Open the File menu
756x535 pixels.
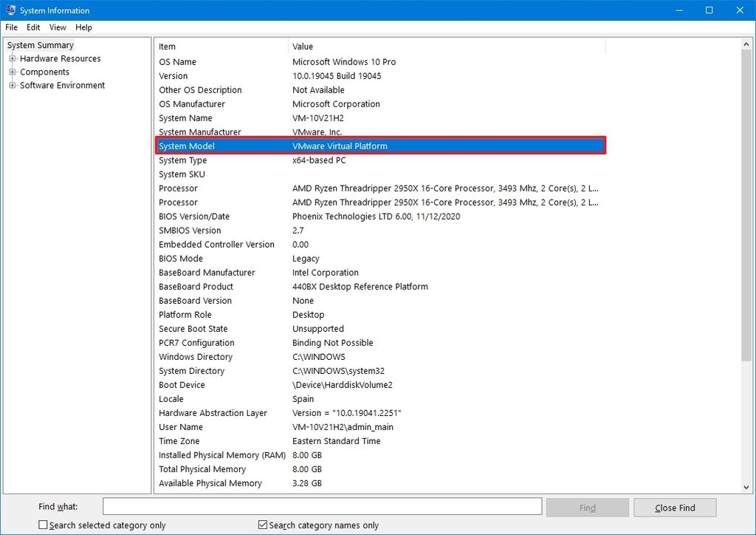11,27
